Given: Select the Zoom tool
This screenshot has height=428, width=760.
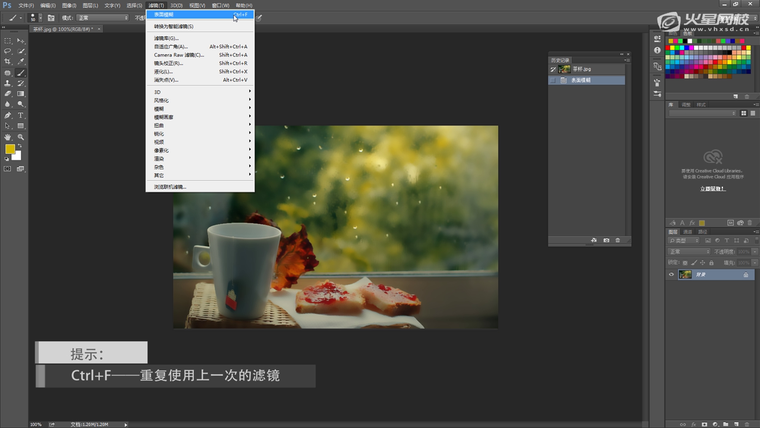Looking at the screenshot, I should (x=20, y=137).
